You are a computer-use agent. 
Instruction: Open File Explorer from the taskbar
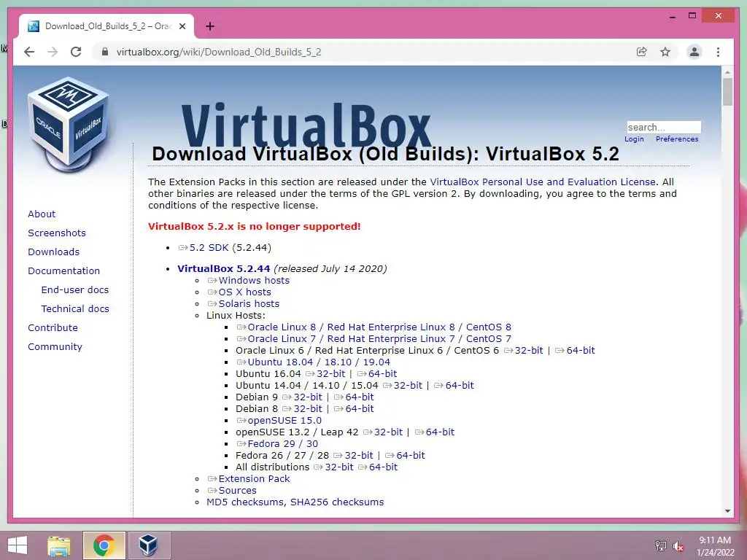[58, 545]
